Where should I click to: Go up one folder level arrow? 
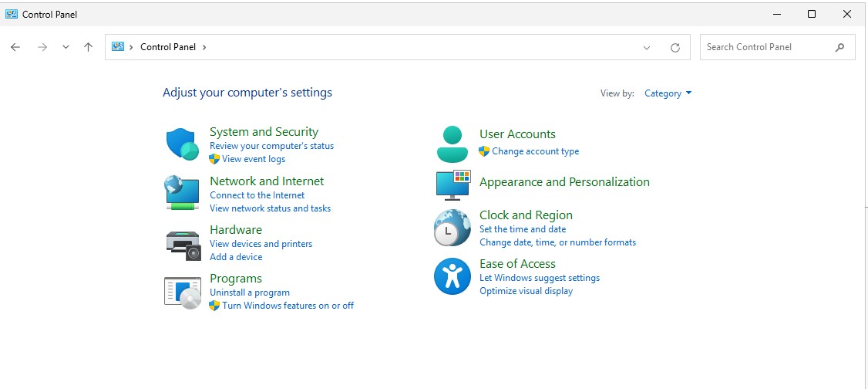(88, 47)
